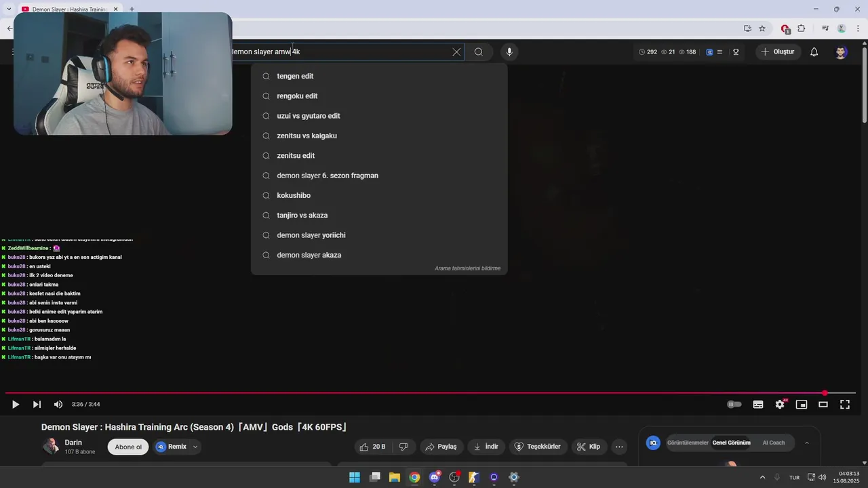This screenshot has height=488, width=868.
Task: Mute the video volume
Action: point(58,404)
